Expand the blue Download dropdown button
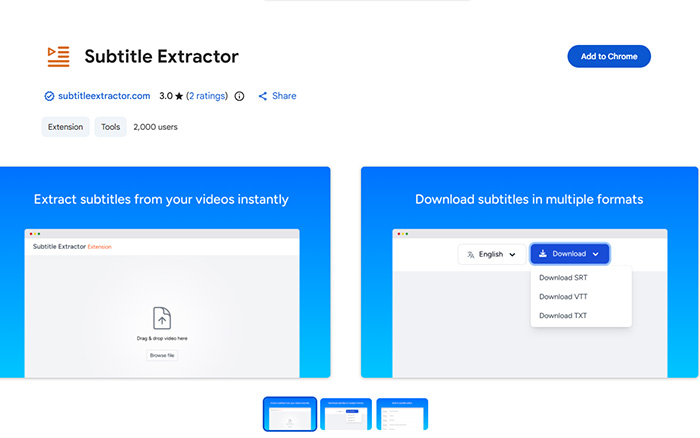The image size is (700, 438). coord(570,254)
